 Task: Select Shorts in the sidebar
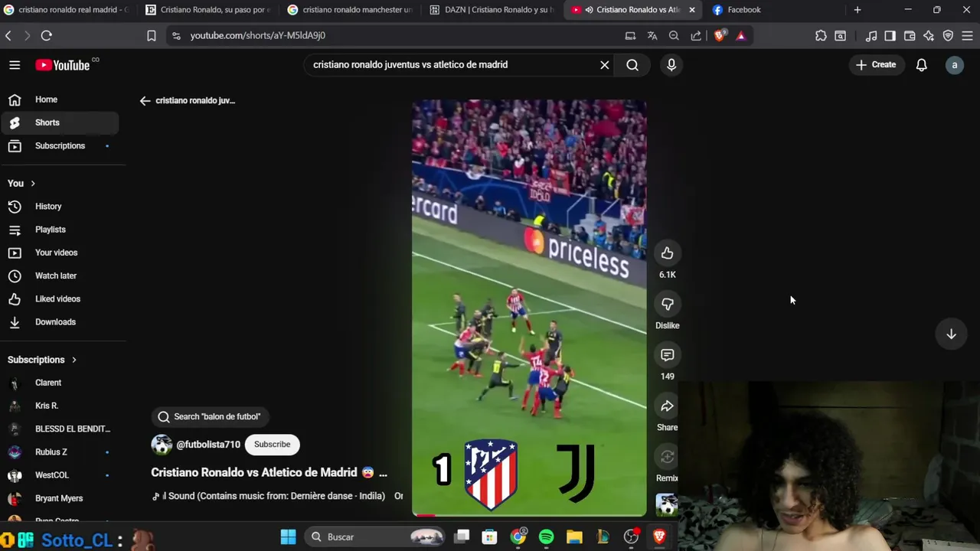click(60, 122)
